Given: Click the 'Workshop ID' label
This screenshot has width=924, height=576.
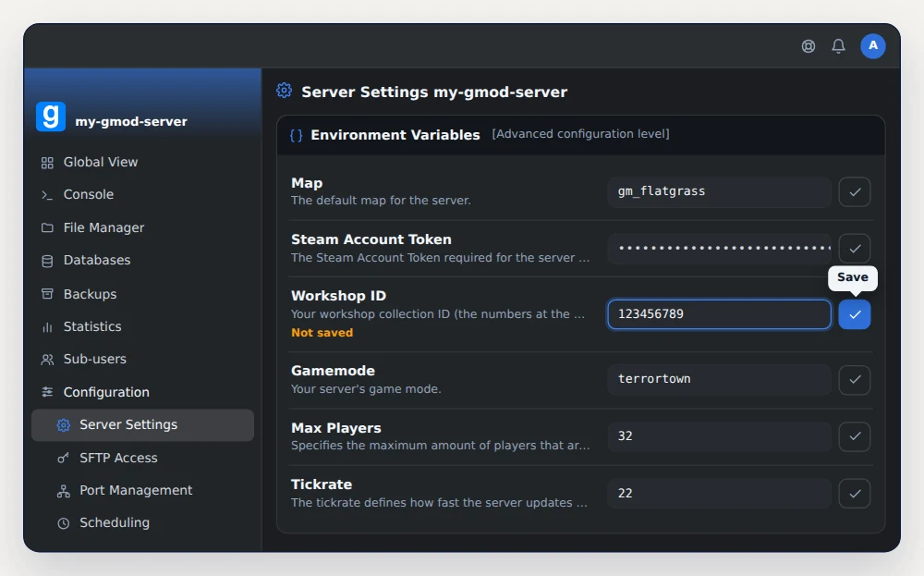Looking at the screenshot, I should pos(338,296).
